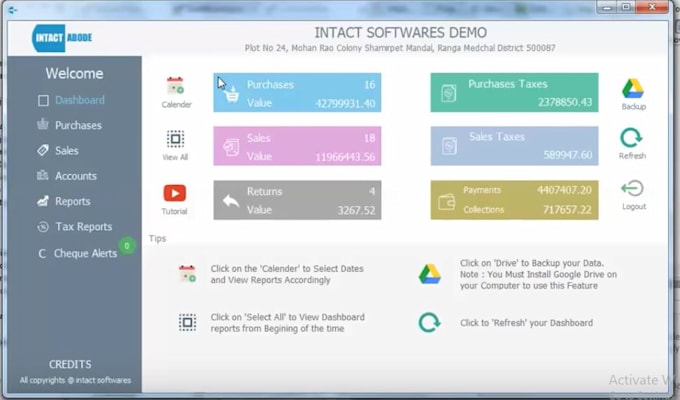Click the Sales tag icon in the sidebar
This screenshot has height=400, width=680.
(42, 150)
